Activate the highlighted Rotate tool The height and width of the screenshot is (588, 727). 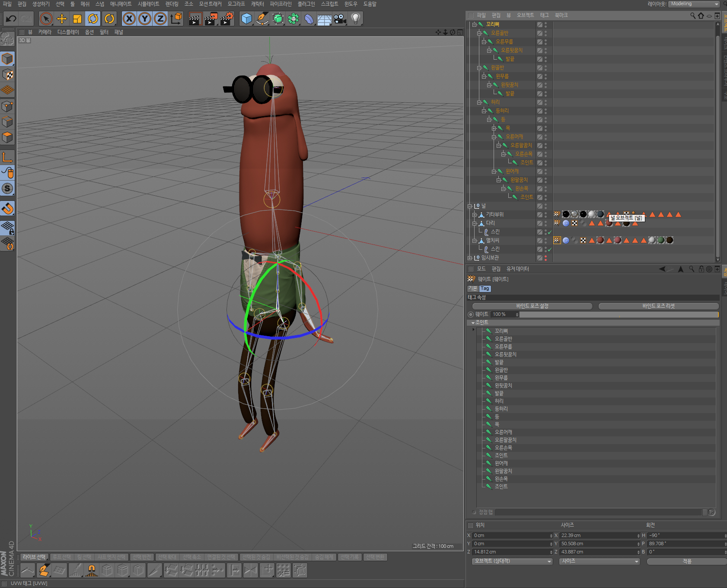(x=93, y=19)
